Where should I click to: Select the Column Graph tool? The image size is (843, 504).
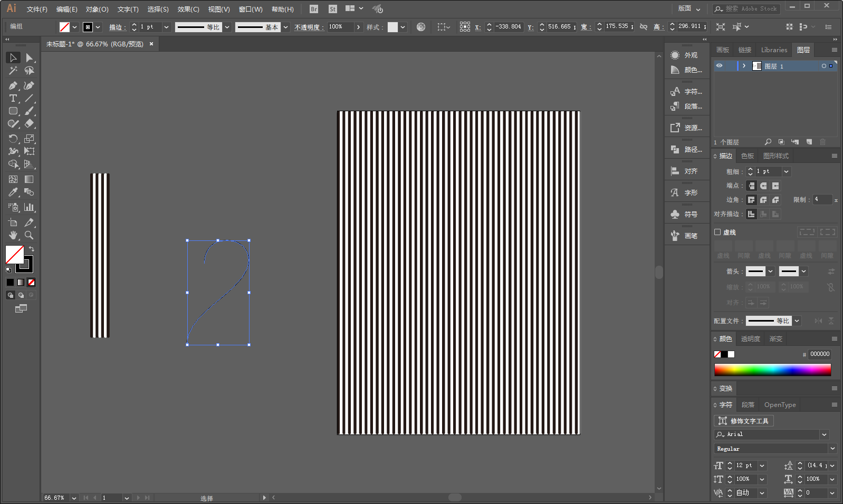point(30,207)
